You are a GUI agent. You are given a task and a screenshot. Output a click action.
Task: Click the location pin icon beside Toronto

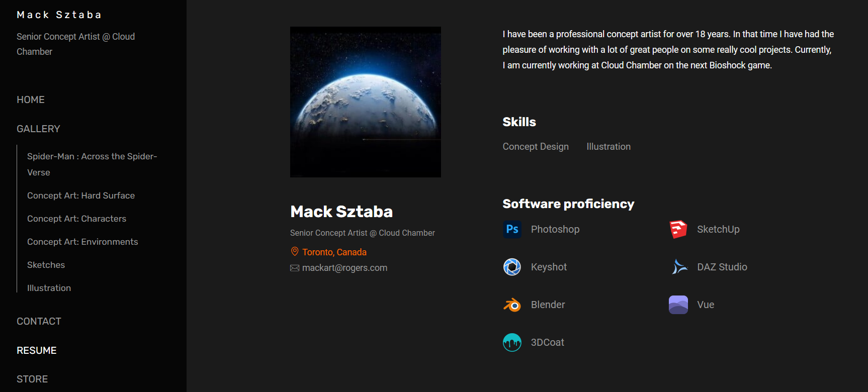point(295,252)
